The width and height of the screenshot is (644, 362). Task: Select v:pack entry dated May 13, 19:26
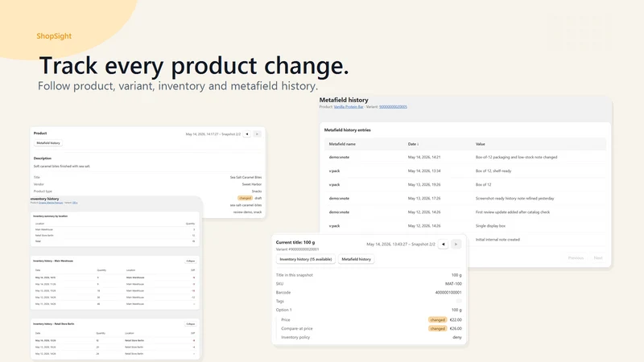[465, 185]
